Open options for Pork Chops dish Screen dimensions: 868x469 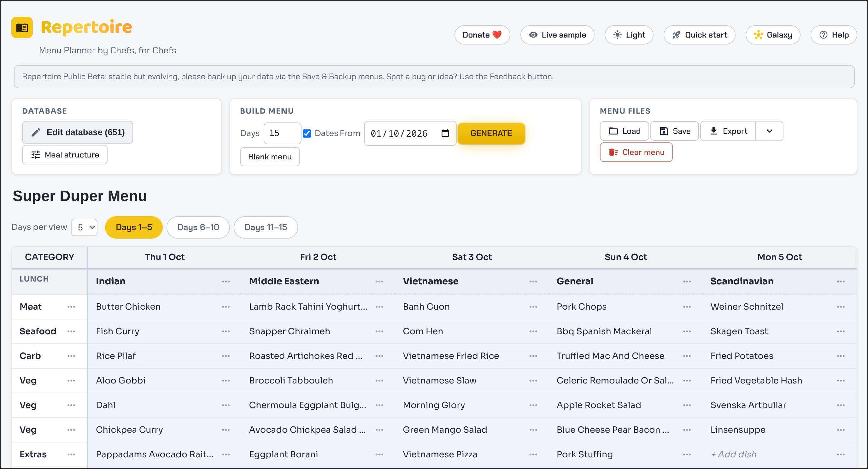click(x=687, y=307)
